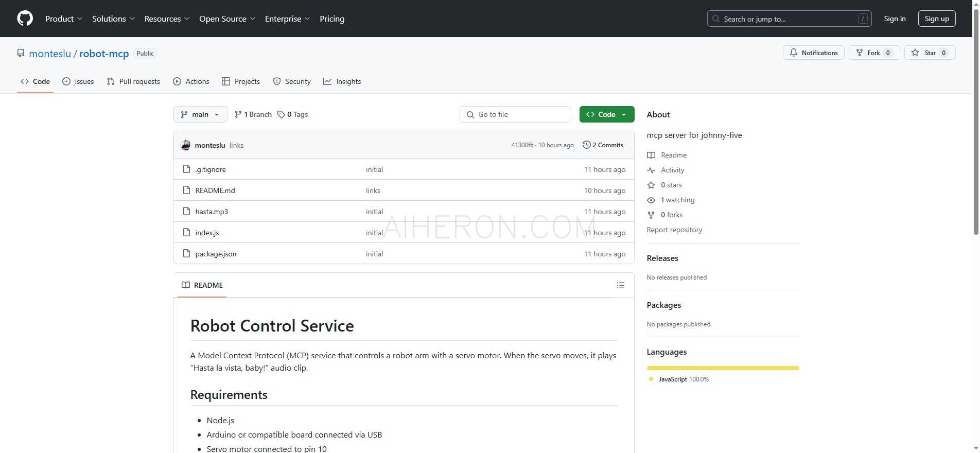The width and height of the screenshot is (980, 453).
Task: Open the package.json file
Action: pyautogui.click(x=216, y=254)
